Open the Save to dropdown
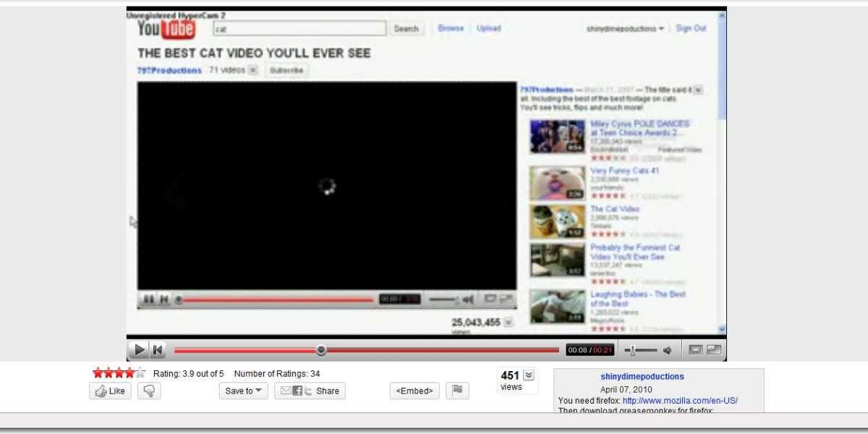 [x=243, y=391]
